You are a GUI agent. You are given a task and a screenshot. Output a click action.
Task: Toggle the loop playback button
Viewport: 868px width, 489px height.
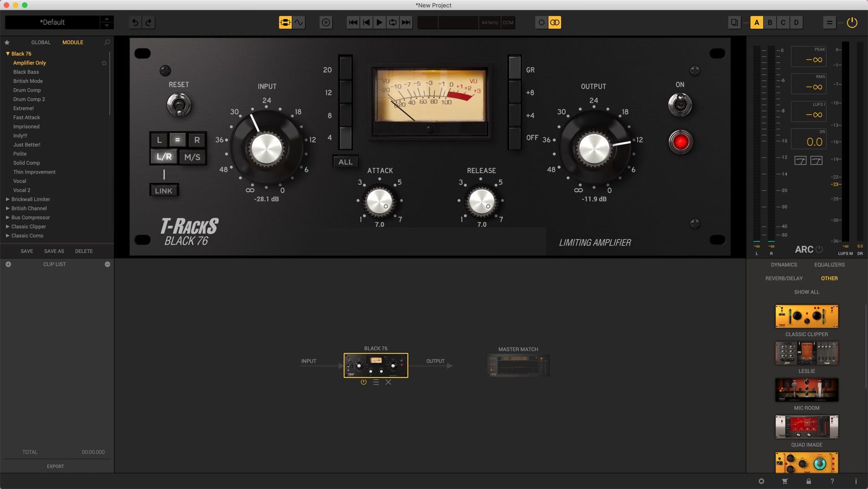click(x=392, y=22)
